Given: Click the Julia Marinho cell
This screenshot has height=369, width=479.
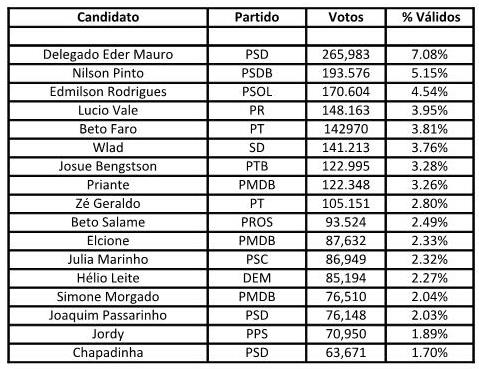Looking at the screenshot, I should (108, 260).
